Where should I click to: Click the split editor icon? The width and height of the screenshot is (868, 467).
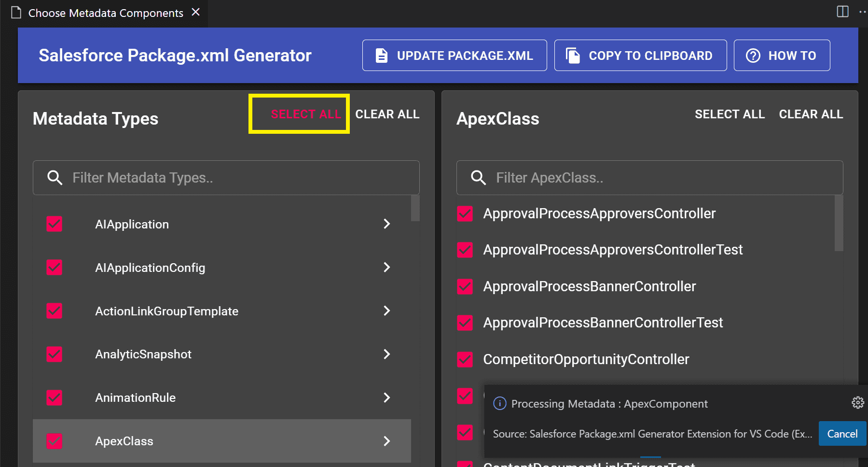pos(842,12)
